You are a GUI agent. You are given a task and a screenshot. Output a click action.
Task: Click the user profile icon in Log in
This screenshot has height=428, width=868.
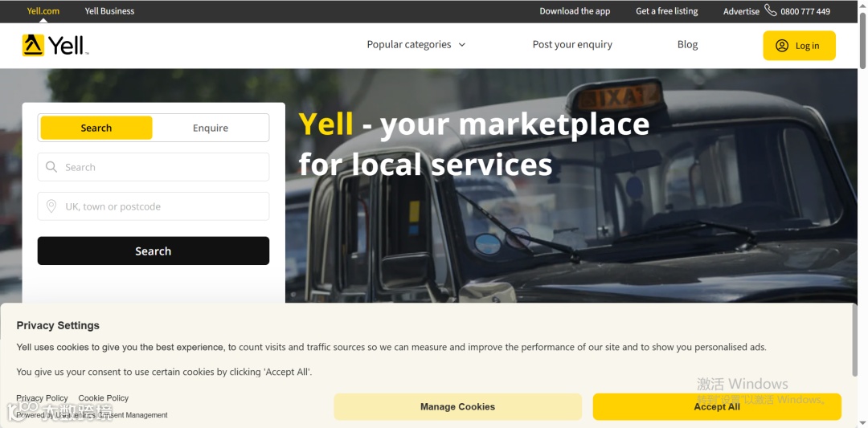point(782,45)
